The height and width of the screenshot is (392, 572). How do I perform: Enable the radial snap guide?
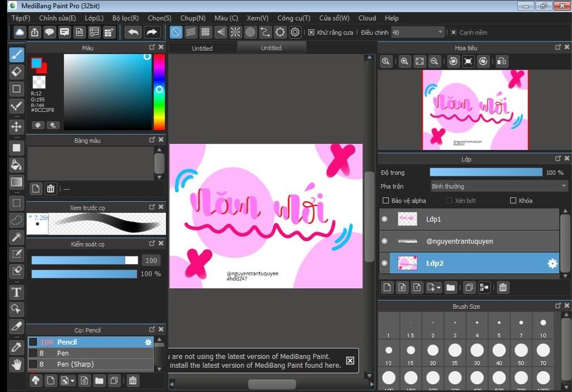click(235, 32)
